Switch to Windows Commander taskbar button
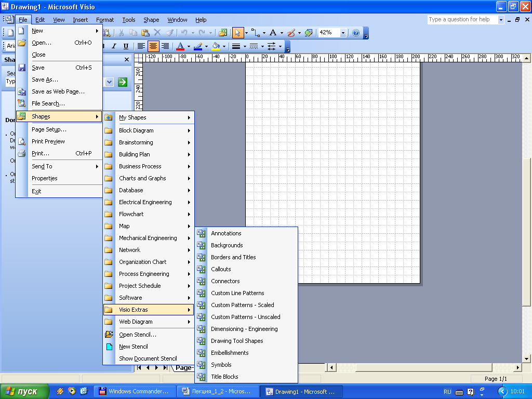Image resolution: width=532 pixels, height=399 pixels. point(135,392)
